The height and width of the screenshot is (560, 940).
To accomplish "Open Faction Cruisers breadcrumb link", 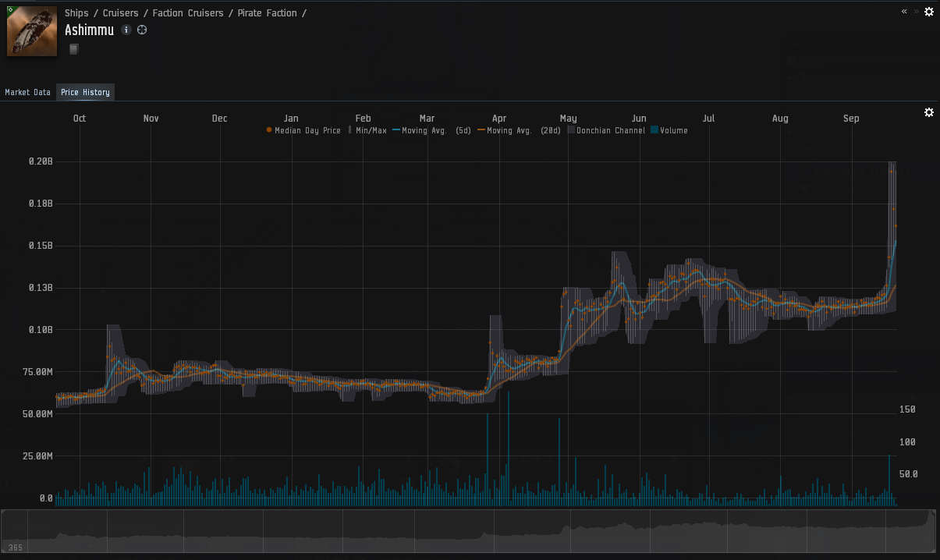I will point(188,13).
